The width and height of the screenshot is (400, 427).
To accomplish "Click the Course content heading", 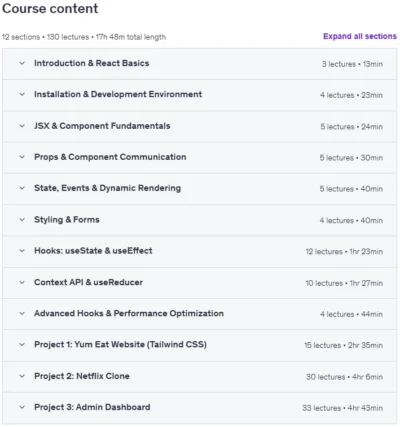I will [x=50, y=8].
